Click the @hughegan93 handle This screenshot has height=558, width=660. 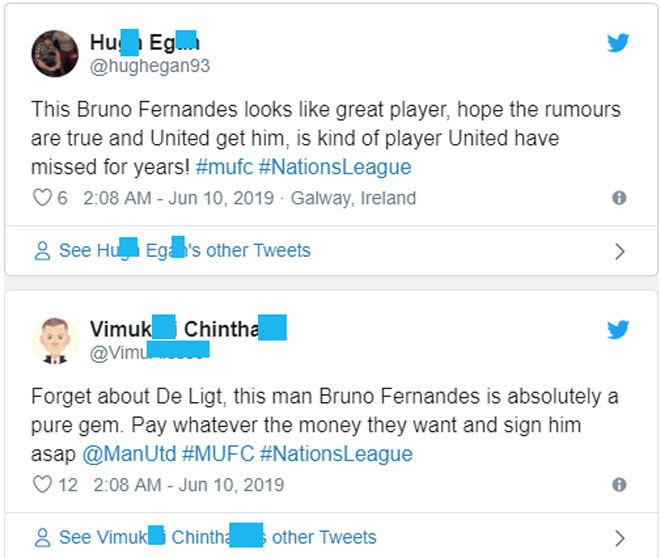tap(150, 66)
